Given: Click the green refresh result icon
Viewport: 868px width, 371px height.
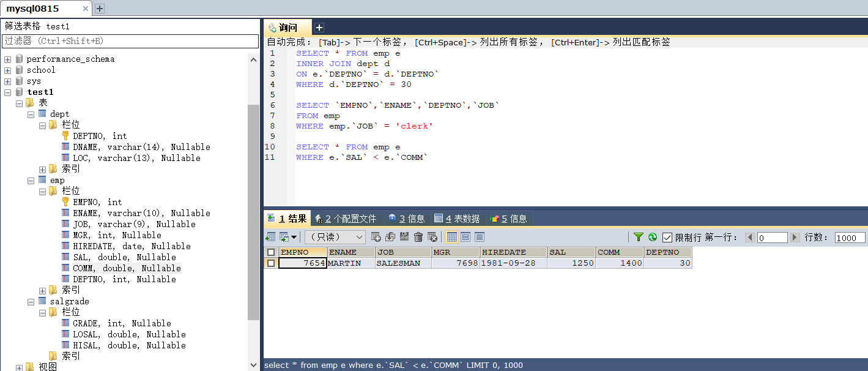Looking at the screenshot, I should tap(653, 237).
